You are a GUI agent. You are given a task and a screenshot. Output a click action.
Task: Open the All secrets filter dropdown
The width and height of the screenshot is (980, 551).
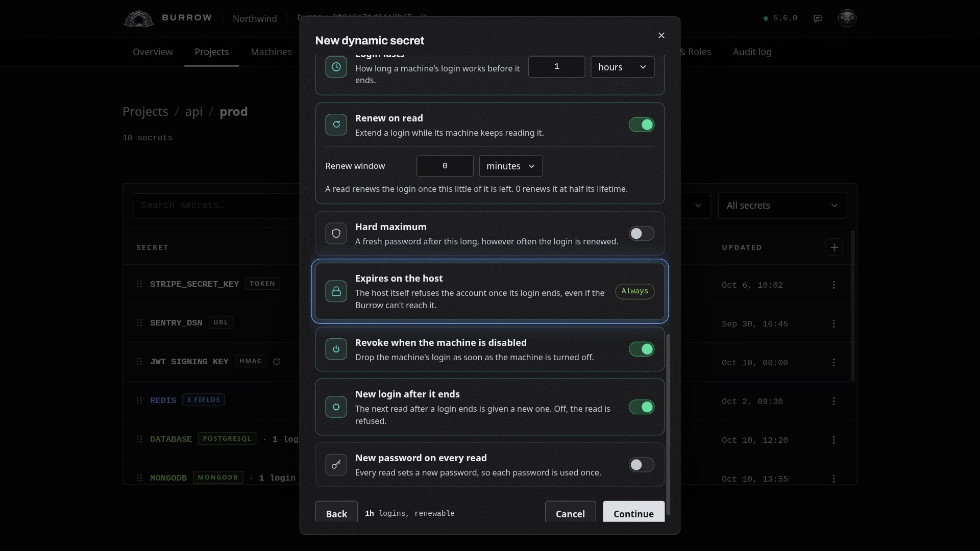click(782, 206)
